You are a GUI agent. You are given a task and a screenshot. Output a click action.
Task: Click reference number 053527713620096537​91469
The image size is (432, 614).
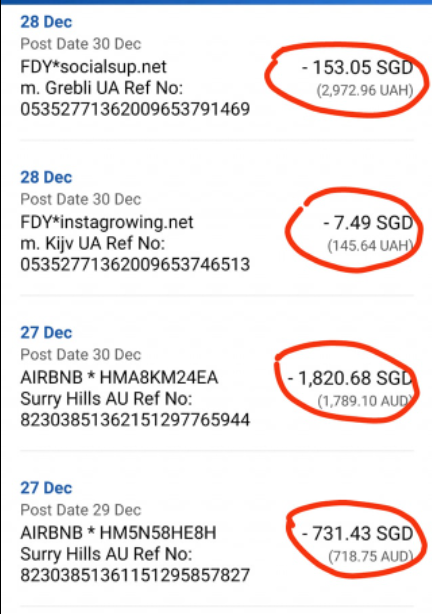[135, 109]
